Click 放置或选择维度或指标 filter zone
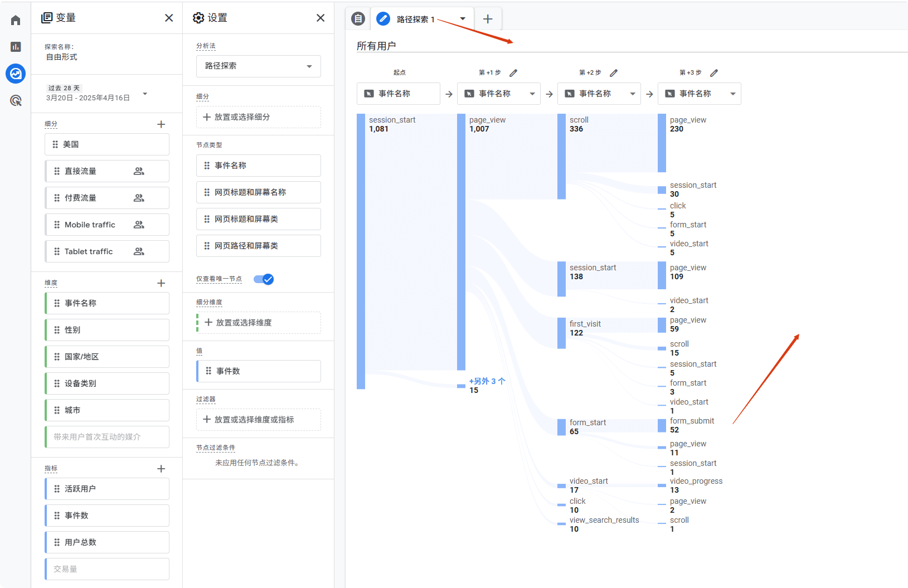The width and height of the screenshot is (908, 588). pos(259,420)
